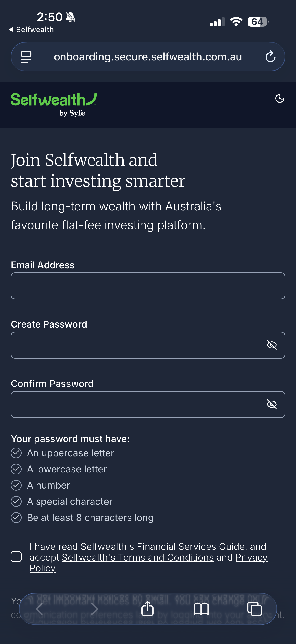Open the Privacy Policy link
Screen dimensions: 296x644
(251, 557)
